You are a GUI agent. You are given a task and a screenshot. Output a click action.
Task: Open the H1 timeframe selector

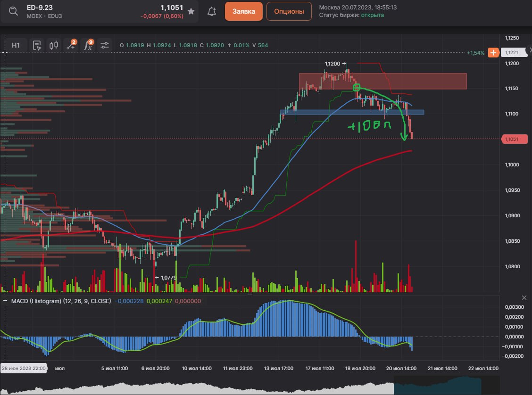click(16, 45)
